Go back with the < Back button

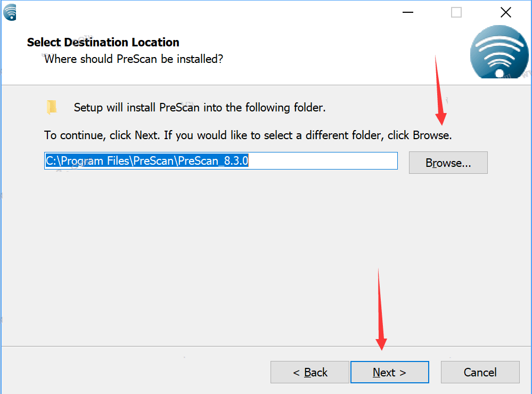pos(310,372)
